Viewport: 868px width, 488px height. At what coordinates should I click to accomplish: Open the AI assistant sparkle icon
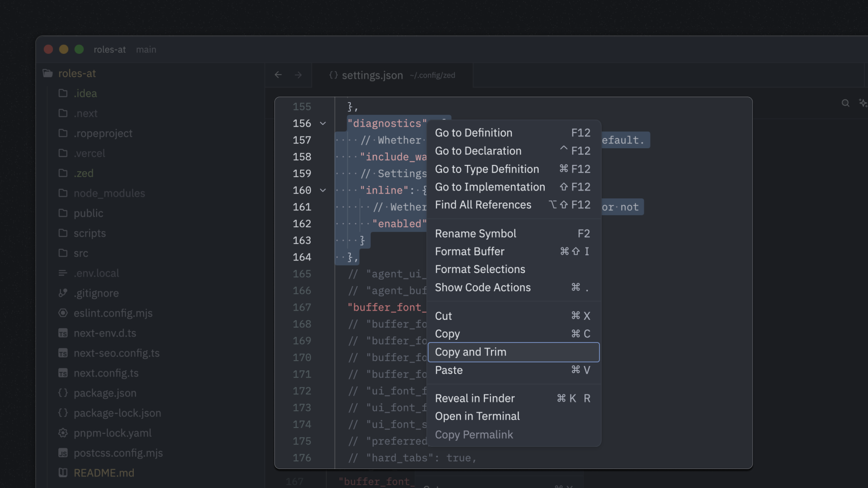tap(863, 103)
